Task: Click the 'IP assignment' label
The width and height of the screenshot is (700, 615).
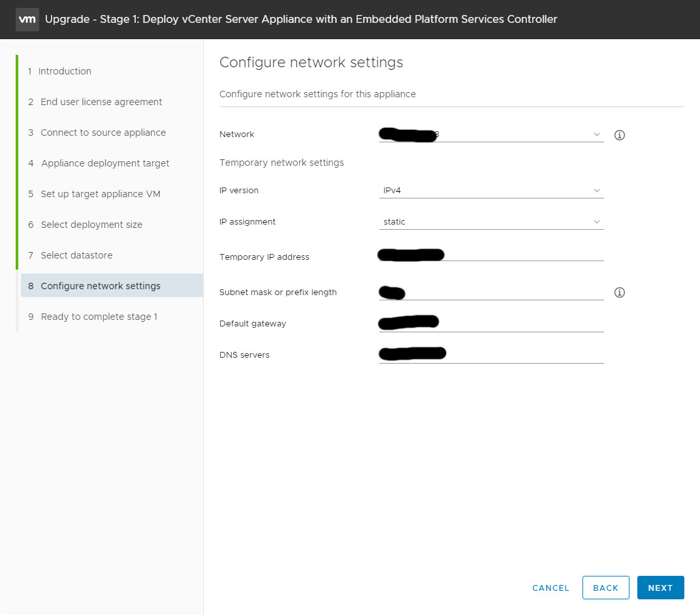Action: [x=247, y=222]
